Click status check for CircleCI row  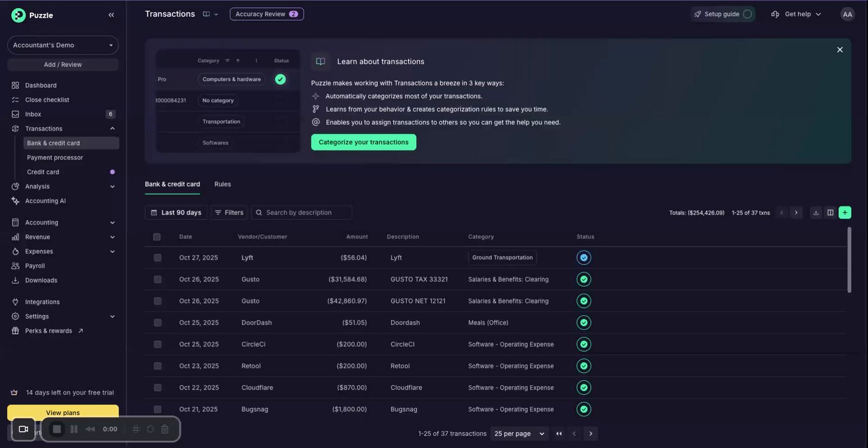(583, 344)
